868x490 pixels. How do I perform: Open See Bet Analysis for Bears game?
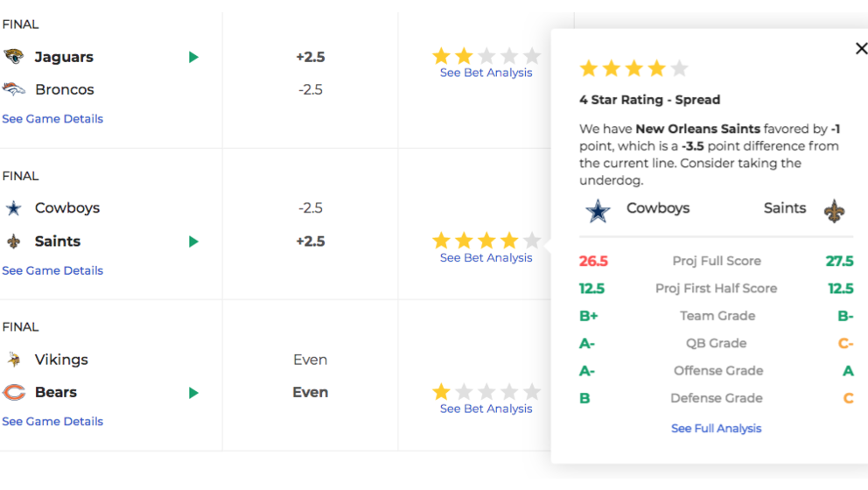(486, 409)
